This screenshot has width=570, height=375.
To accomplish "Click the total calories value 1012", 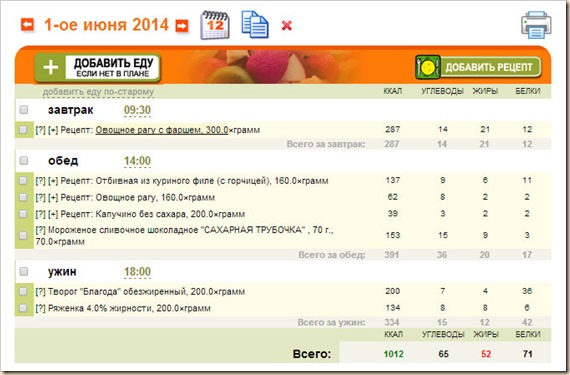I will [393, 354].
